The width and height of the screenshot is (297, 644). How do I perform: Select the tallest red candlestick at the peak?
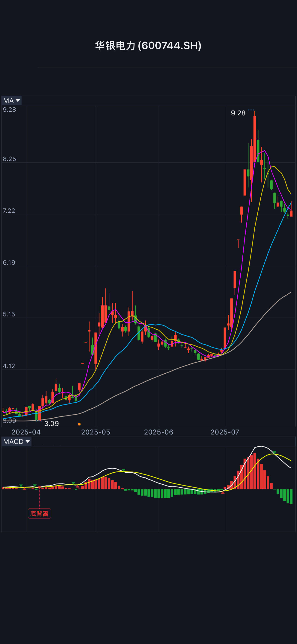[x=254, y=139]
